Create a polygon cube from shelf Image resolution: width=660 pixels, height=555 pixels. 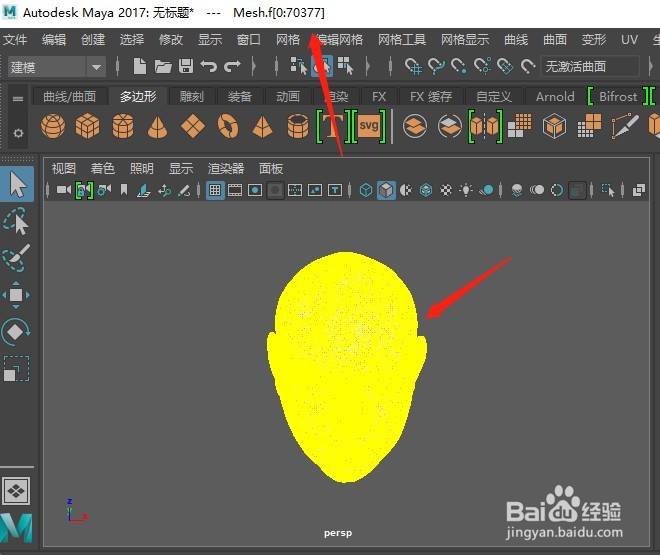[x=88, y=126]
